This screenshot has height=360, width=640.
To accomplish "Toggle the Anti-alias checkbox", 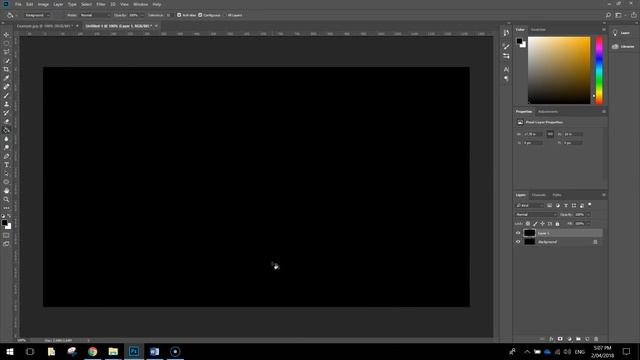I will (179, 15).
